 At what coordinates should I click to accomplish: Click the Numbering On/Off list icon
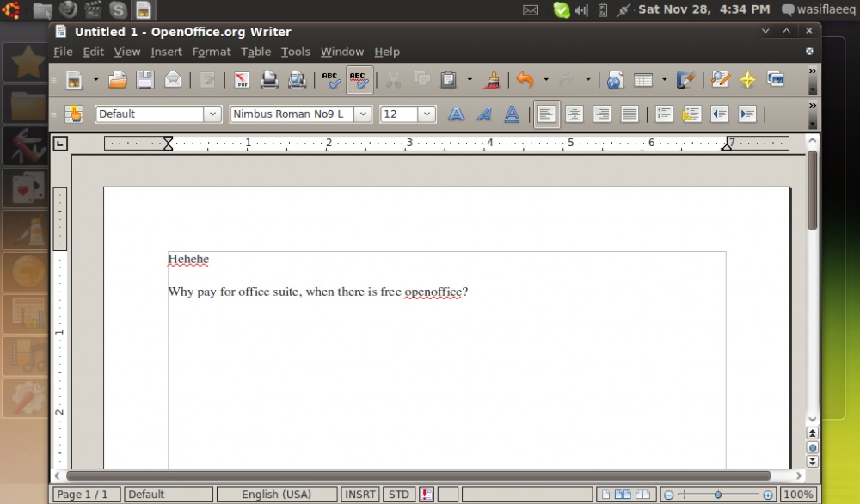pos(663,114)
